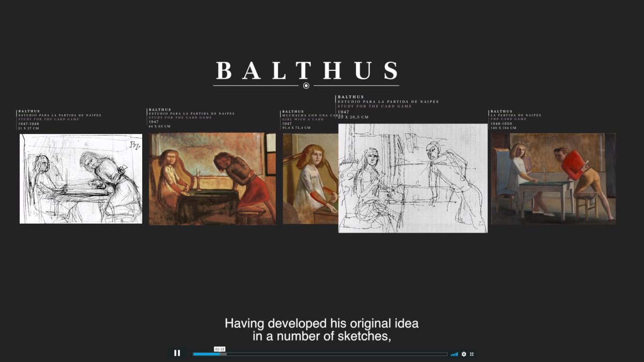Click "La partida de naipes" caption
The width and height of the screenshot is (644, 362).
(x=516, y=115)
